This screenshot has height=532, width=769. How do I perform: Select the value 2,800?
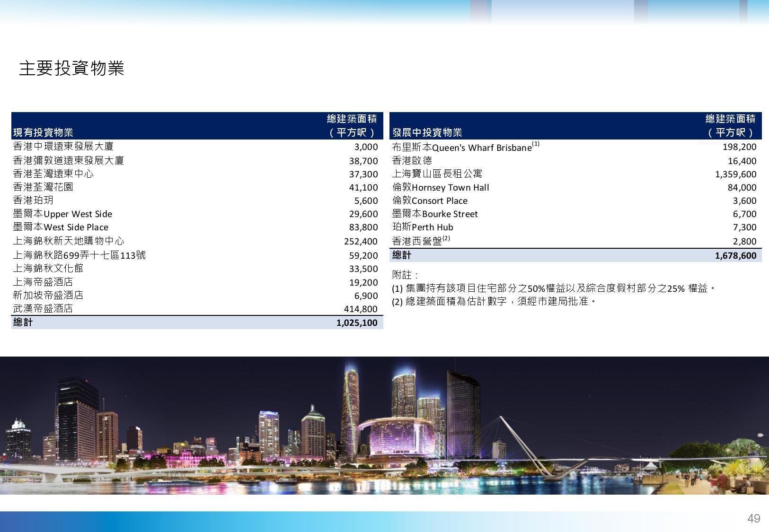[745, 241]
